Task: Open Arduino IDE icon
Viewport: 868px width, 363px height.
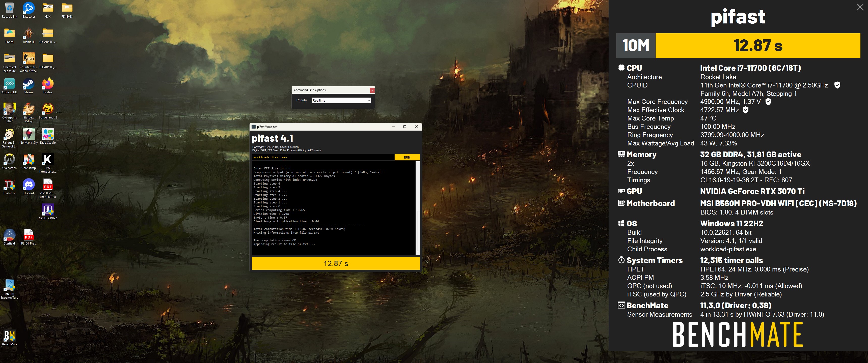Action: tap(9, 86)
